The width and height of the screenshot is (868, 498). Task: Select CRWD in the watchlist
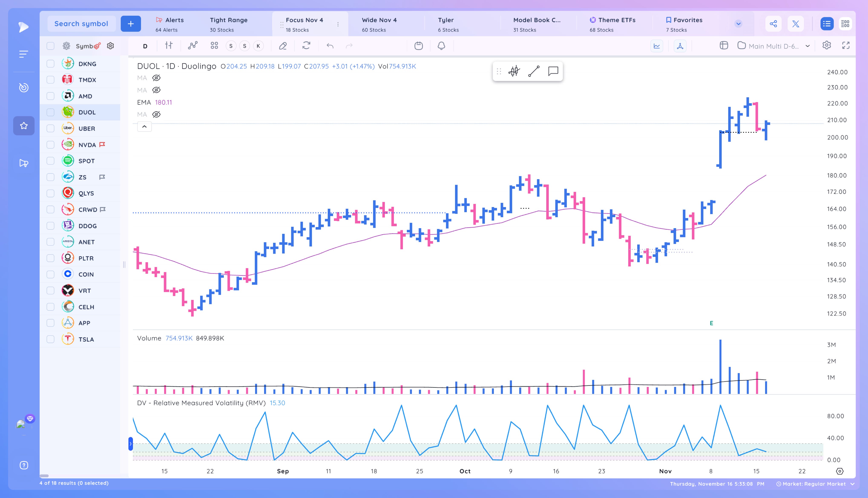point(80,209)
